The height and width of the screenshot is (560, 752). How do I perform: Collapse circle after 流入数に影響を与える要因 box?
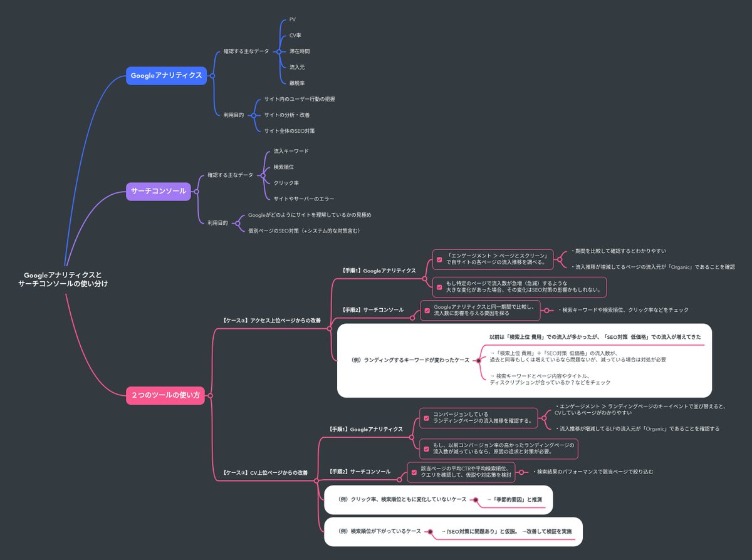coord(548,310)
